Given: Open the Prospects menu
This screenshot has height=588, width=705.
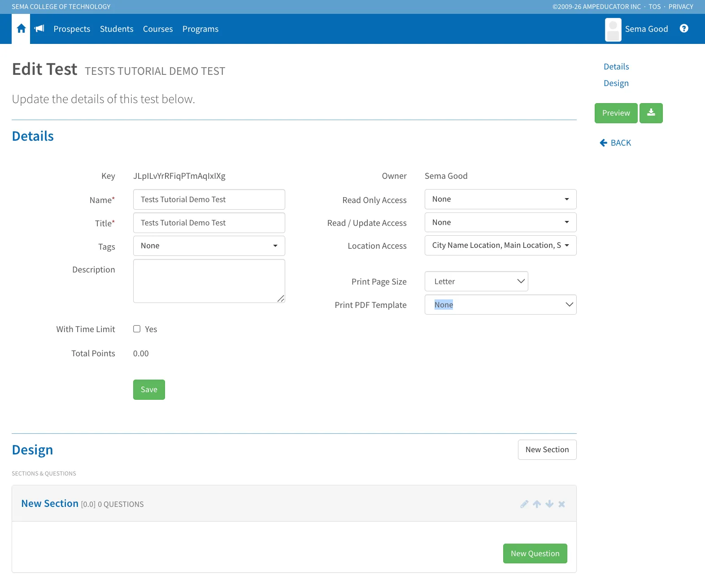Looking at the screenshot, I should (72, 29).
